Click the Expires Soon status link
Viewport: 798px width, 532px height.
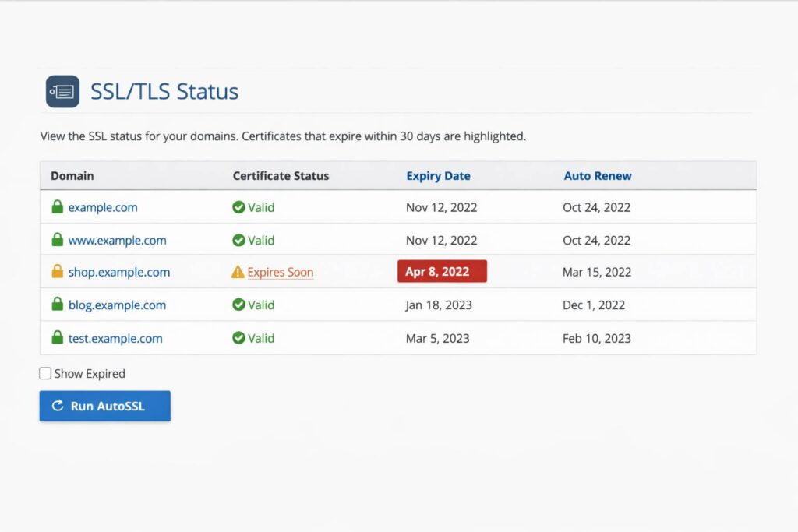click(280, 273)
